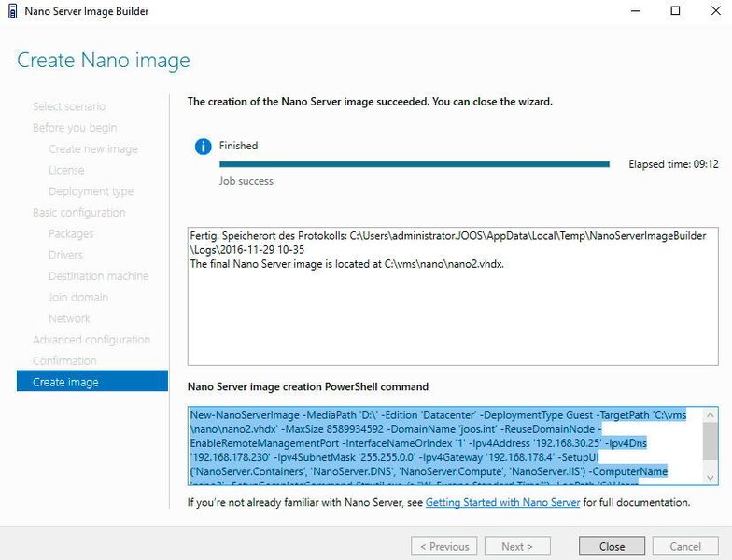Select the Packages step

pos(71,233)
